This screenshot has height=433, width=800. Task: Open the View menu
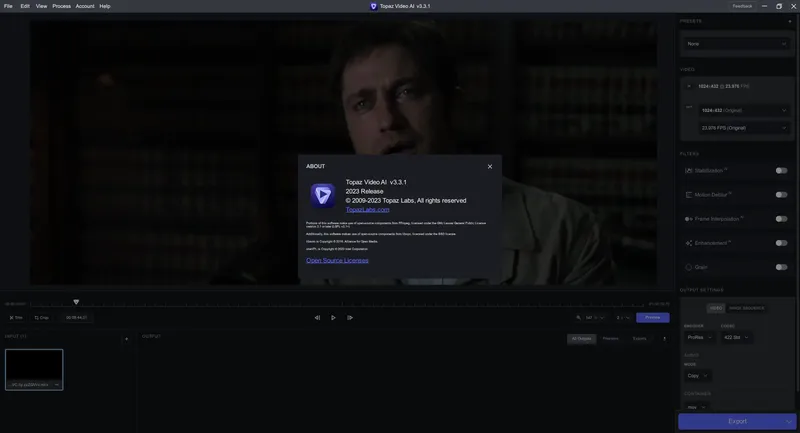click(x=41, y=6)
